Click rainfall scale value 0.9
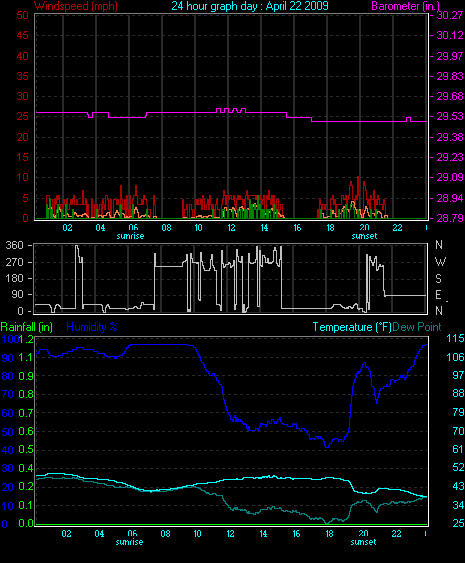This screenshot has width=465, height=563. pos(25,376)
